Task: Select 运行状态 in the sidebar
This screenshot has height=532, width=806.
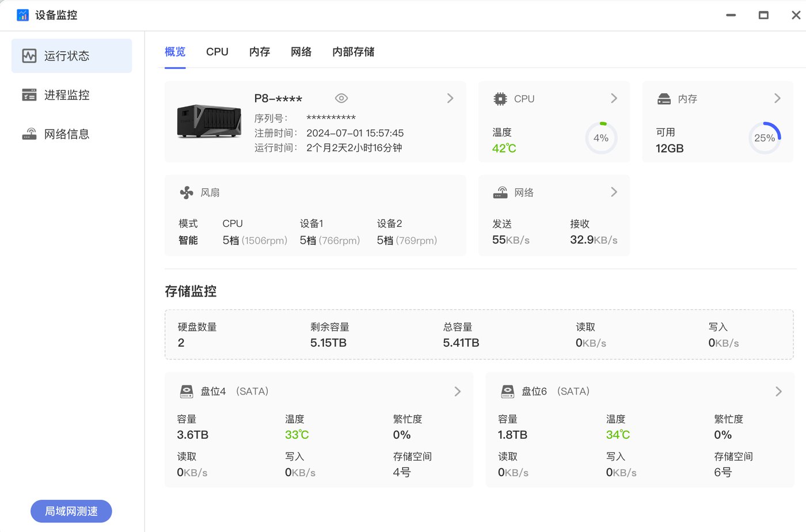Action: coord(72,56)
